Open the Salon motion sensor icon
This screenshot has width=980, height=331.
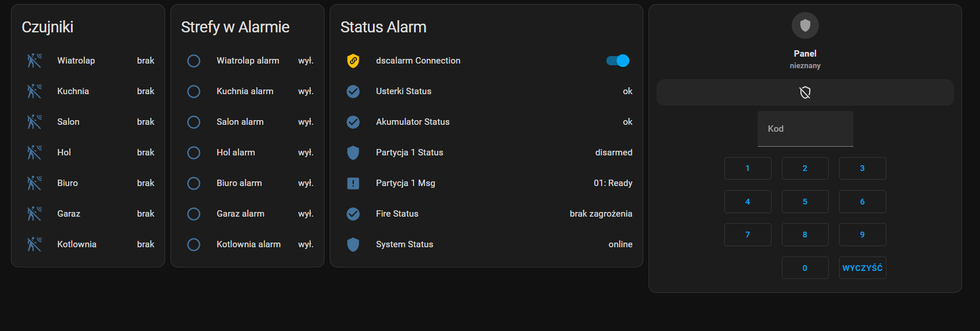pos(34,122)
